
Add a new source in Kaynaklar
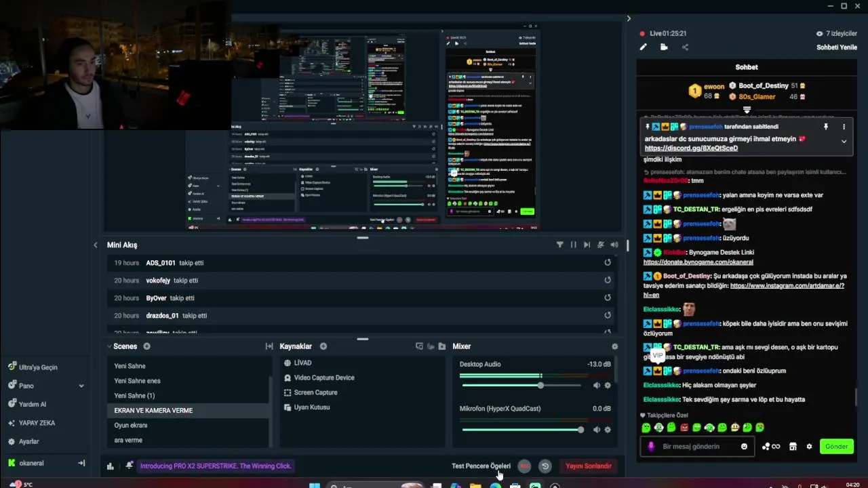click(323, 346)
